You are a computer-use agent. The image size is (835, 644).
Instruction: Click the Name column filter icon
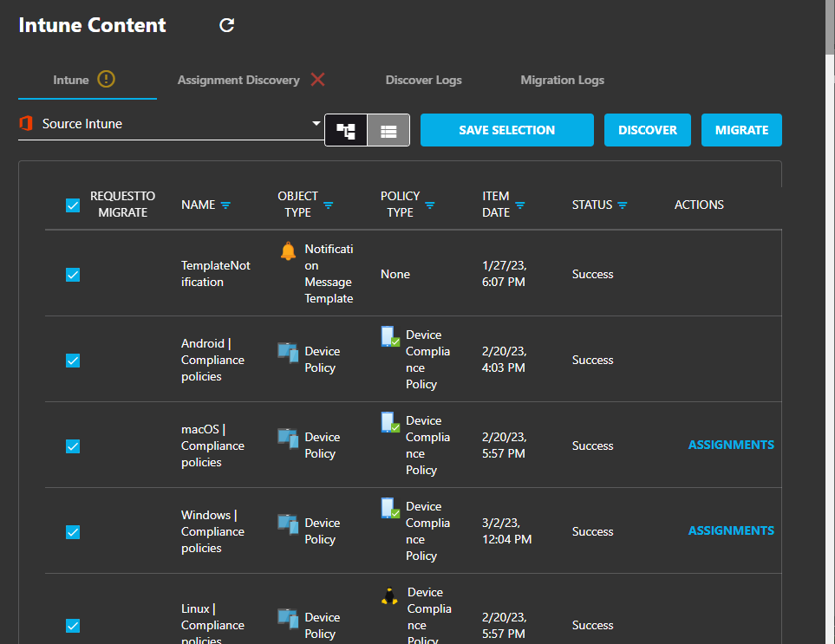tap(225, 205)
